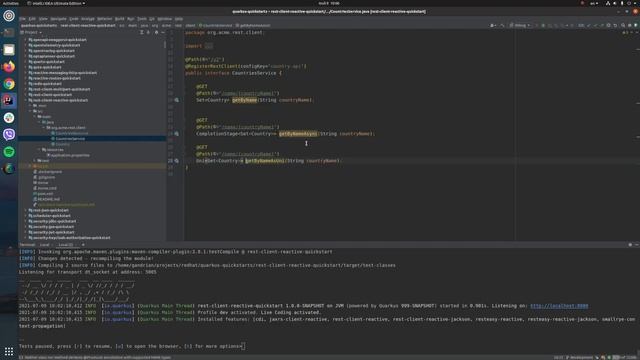This screenshot has height=360, width=640.
Task: Select the quartz-quickstart module
Action: [x=47, y=62]
